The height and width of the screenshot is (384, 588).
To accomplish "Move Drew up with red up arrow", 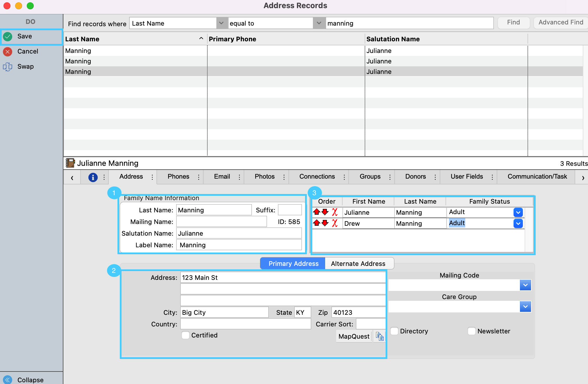I will 317,223.
